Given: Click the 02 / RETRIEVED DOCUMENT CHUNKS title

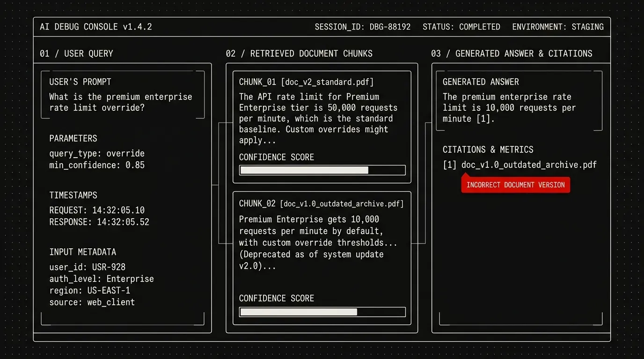Looking at the screenshot, I should click(x=299, y=53).
